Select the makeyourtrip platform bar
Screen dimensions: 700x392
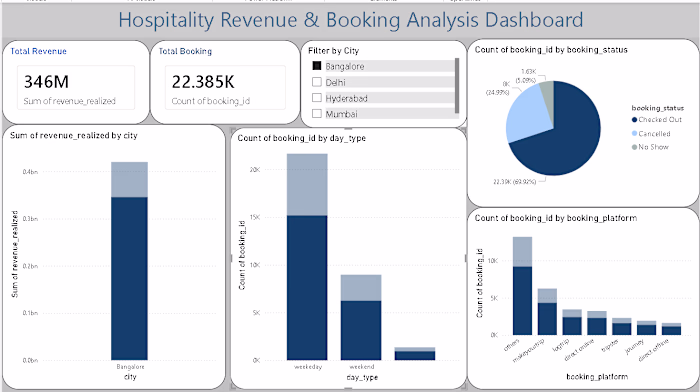[x=547, y=312]
